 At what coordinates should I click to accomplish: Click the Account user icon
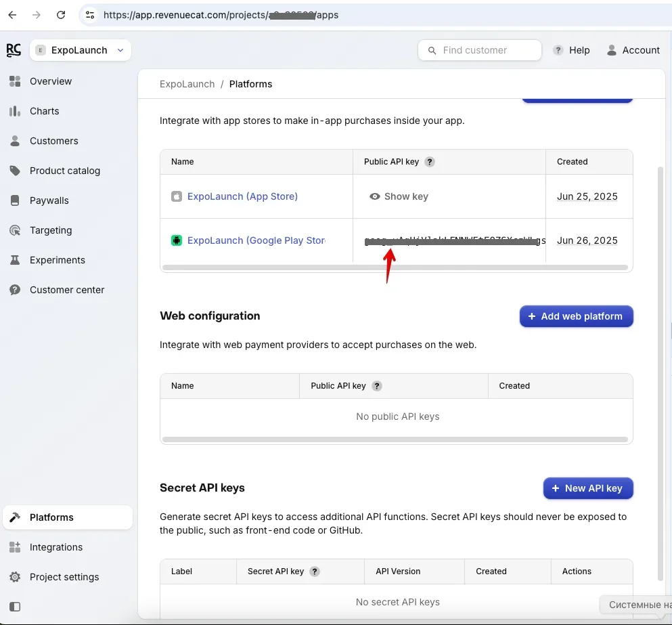(612, 50)
